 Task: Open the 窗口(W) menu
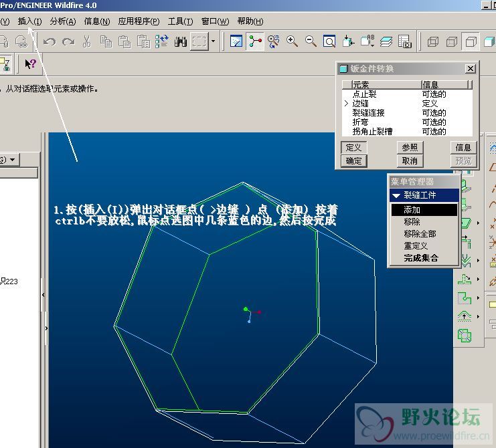coord(215,21)
